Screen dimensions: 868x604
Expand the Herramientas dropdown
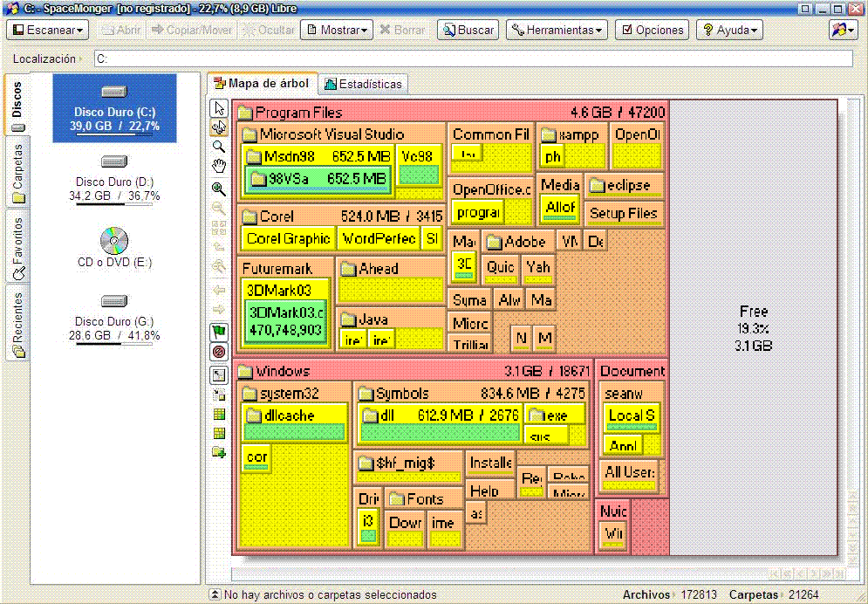(x=557, y=30)
